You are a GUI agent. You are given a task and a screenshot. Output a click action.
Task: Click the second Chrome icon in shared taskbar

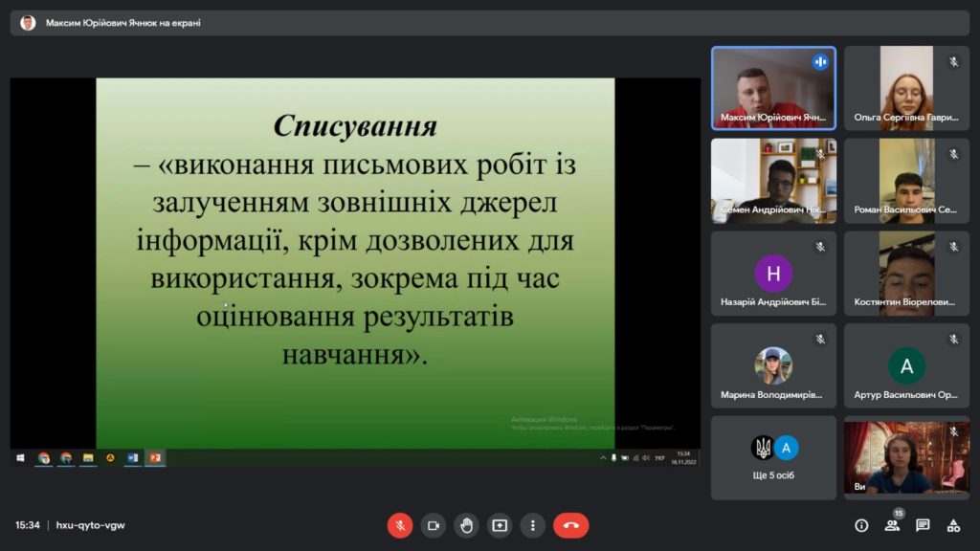pos(66,458)
